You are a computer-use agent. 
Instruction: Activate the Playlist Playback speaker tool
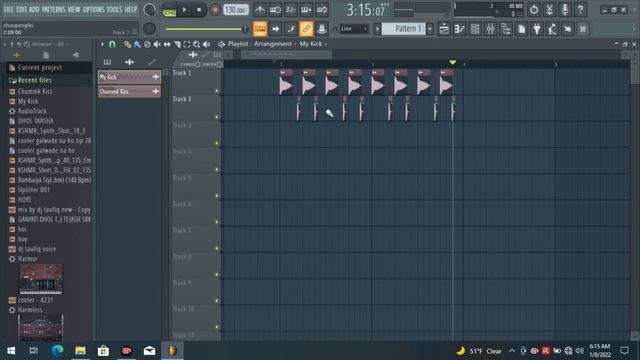207,44
